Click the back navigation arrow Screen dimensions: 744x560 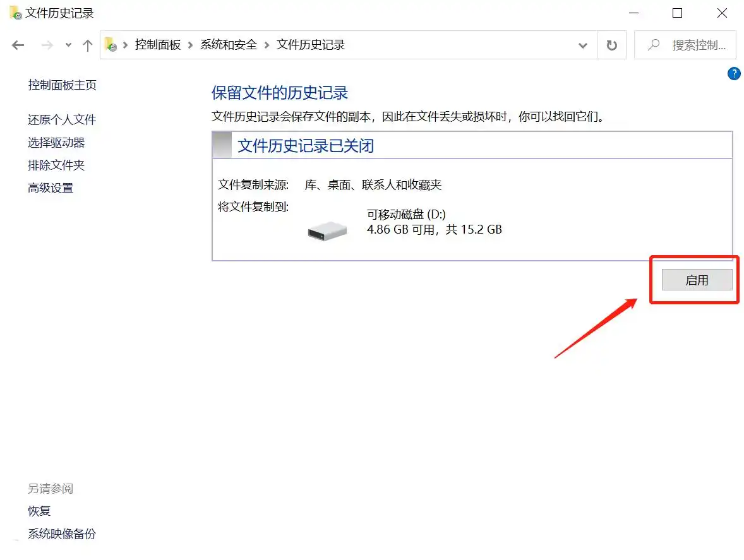(17, 45)
